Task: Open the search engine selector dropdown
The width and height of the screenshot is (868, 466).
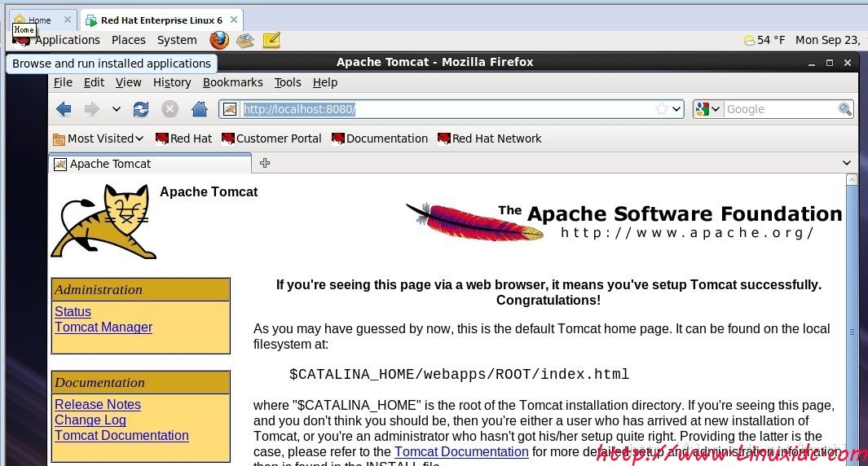Action: (x=708, y=109)
